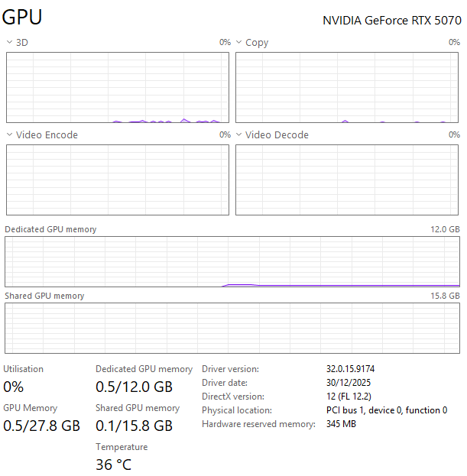Screen dimensions: 467x476
Task: Click the large GPU heading
Action: (23, 18)
